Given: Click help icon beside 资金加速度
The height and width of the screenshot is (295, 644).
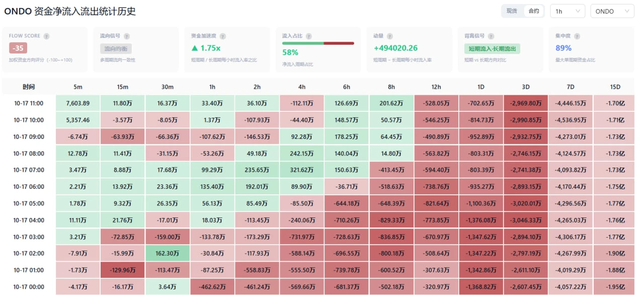Looking at the screenshot, I should point(223,36).
